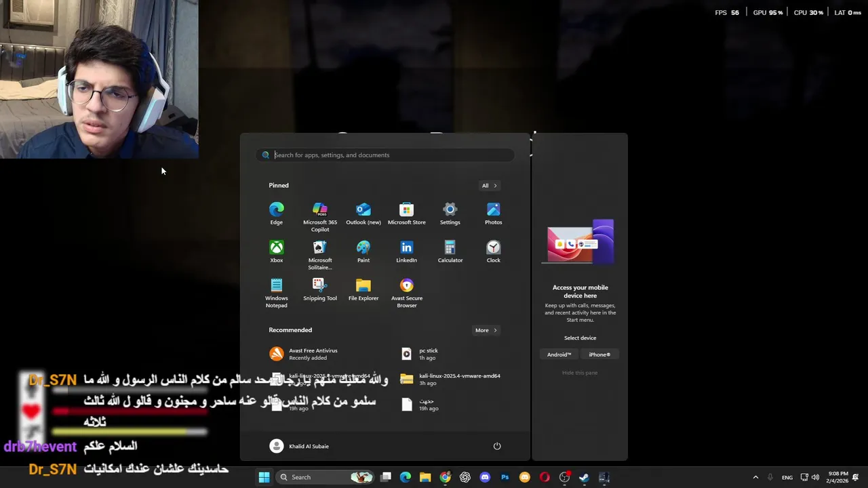
Task: Open the volume control in the tray
Action: 815,477
